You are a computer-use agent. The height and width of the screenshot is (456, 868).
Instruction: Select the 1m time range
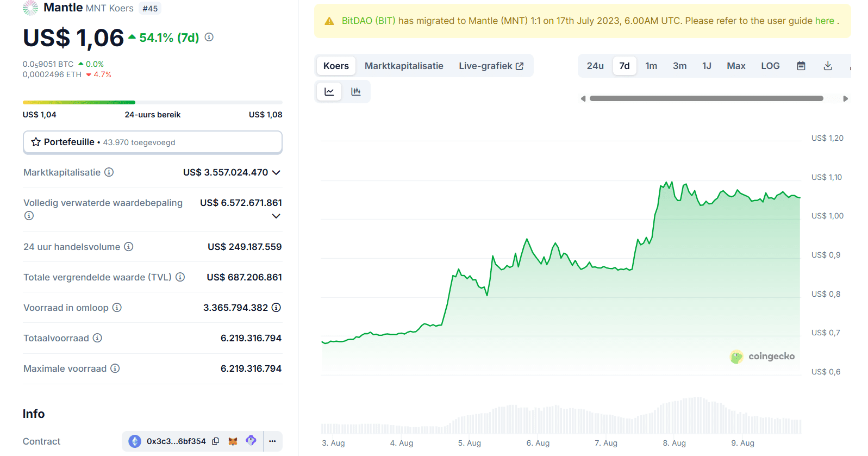click(651, 66)
